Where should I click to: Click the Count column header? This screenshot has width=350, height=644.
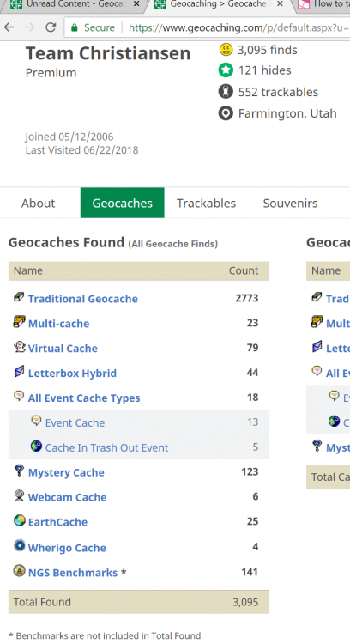point(244,270)
